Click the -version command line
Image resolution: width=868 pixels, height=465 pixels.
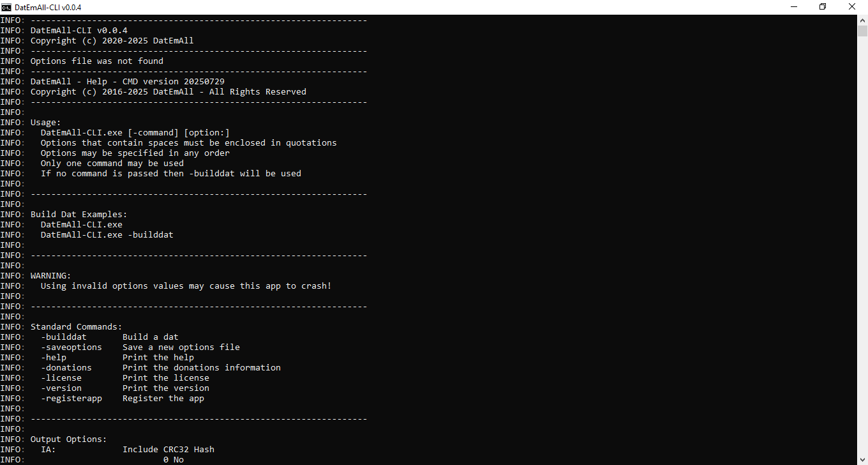61,388
